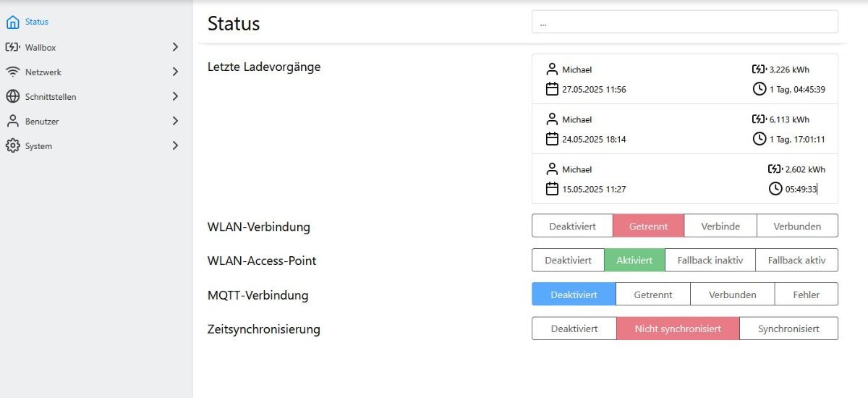Image resolution: width=868 pixels, height=398 pixels.
Task: Click the Status home icon in sidebar
Action: pyautogui.click(x=12, y=22)
